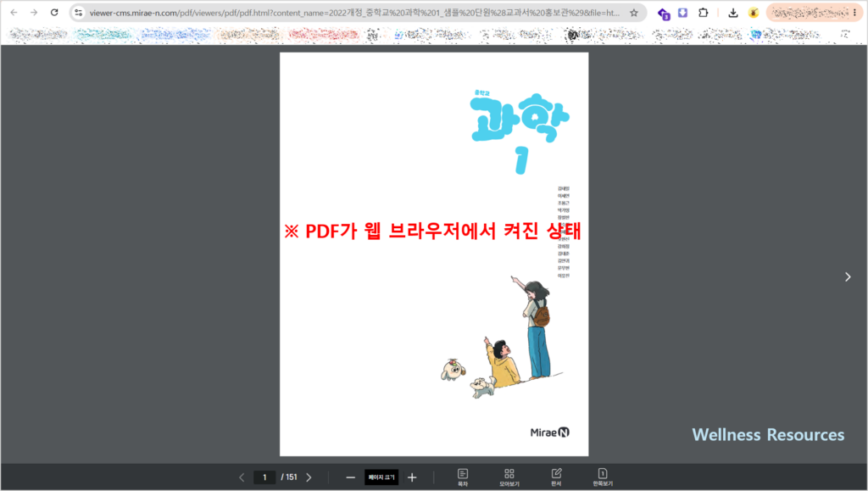Open the 페이지 크기 page size selector

click(x=381, y=477)
